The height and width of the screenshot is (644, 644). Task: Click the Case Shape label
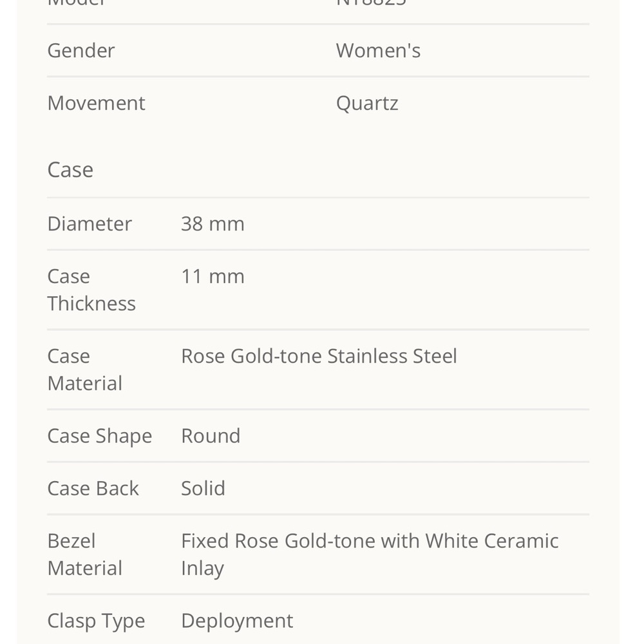coord(99,436)
